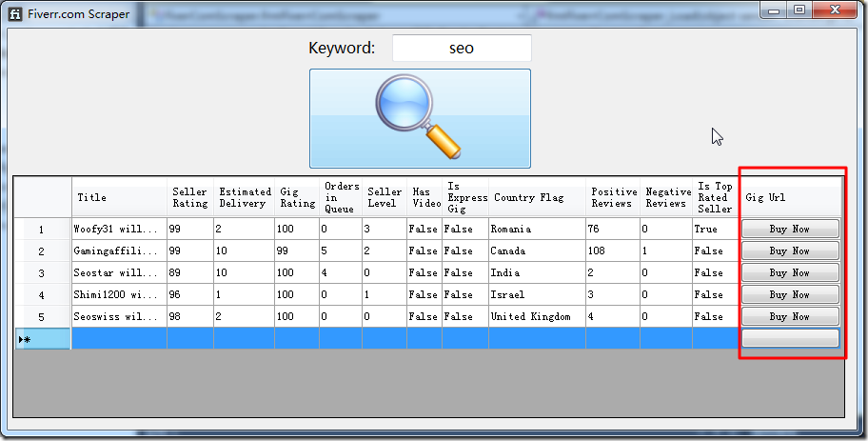The height and width of the screenshot is (441, 868).
Task: Click Buy Now button for Woofy31 row
Action: point(790,229)
